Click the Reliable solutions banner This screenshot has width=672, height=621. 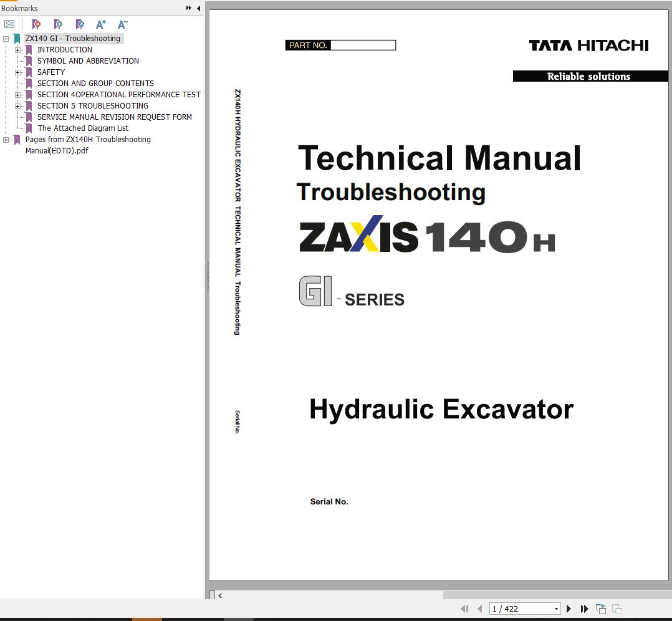(x=590, y=76)
